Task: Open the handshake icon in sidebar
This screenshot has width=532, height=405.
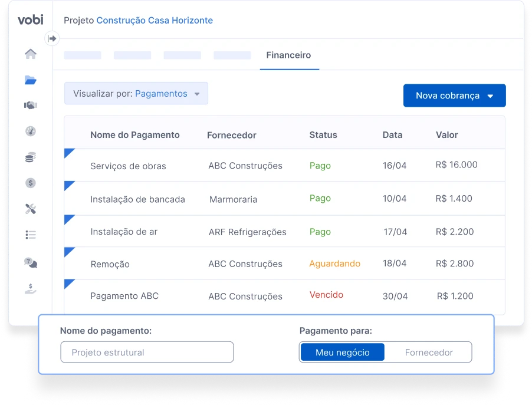Action: pyautogui.click(x=31, y=105)
